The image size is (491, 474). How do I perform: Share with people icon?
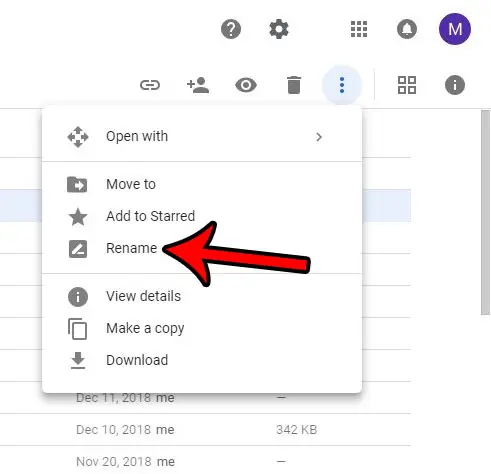coord(198,85)
